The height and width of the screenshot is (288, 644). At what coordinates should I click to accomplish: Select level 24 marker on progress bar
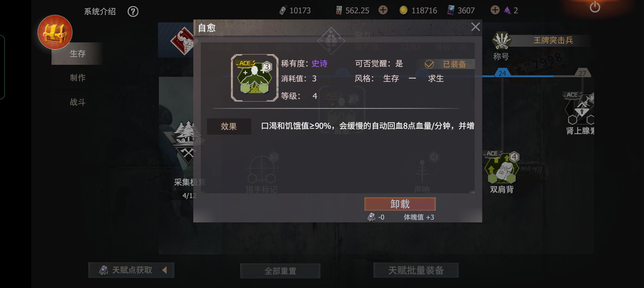tap(502, 73)
